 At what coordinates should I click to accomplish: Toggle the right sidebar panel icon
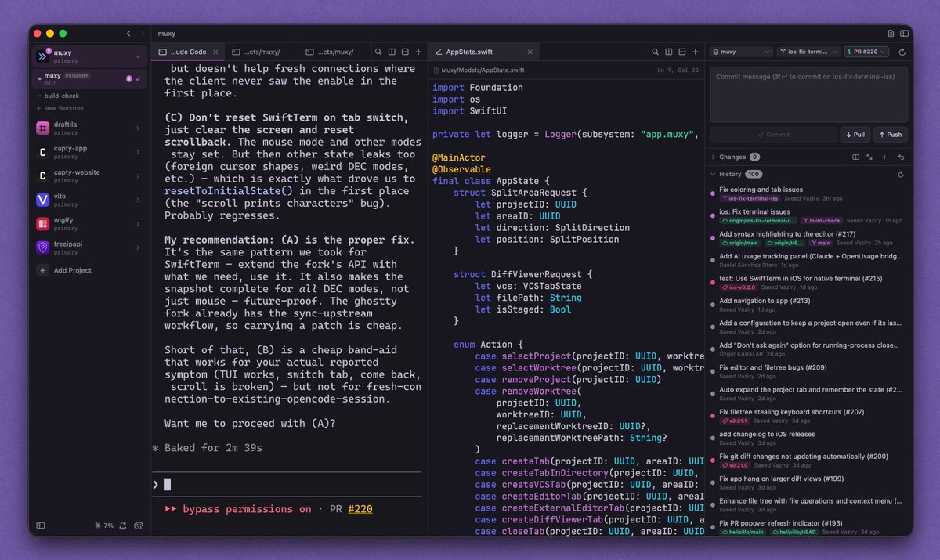click(x=905, y=34)
